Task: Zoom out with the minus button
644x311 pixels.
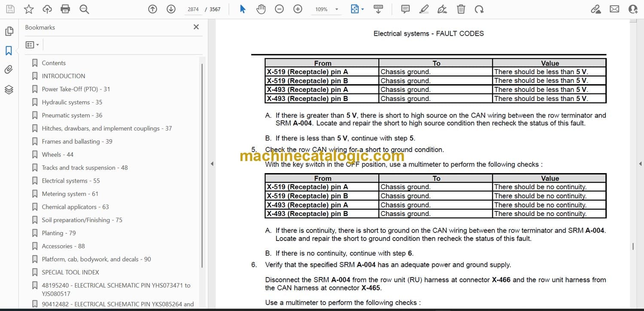Action: [x=279, y=9]
